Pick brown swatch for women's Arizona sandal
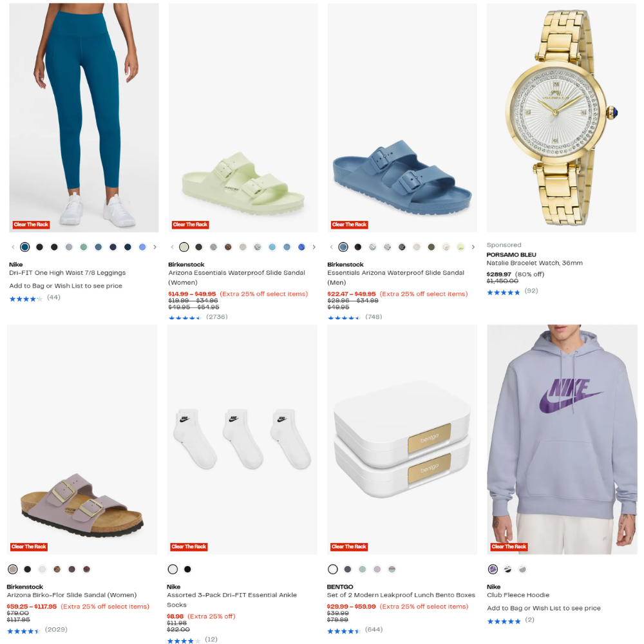Image resolution: width=644 pixels, height=644 pixels. 228,247
